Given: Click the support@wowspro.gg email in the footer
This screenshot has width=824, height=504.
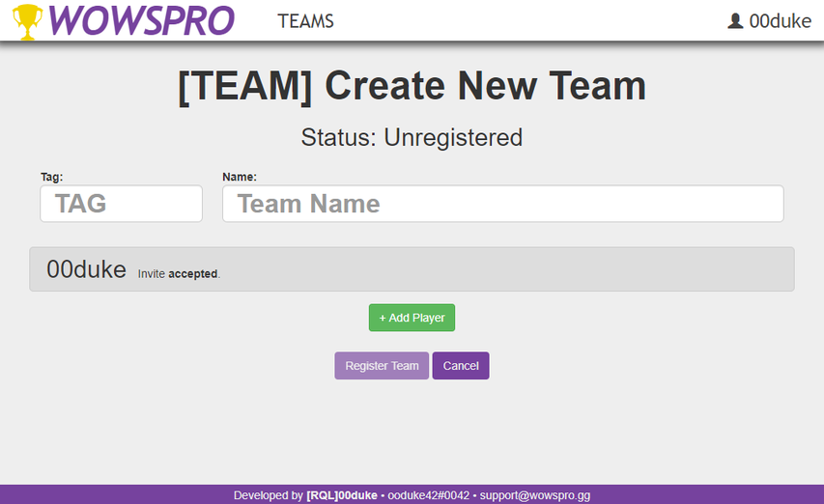Looking at the screenshot, I should pos(534,495).
